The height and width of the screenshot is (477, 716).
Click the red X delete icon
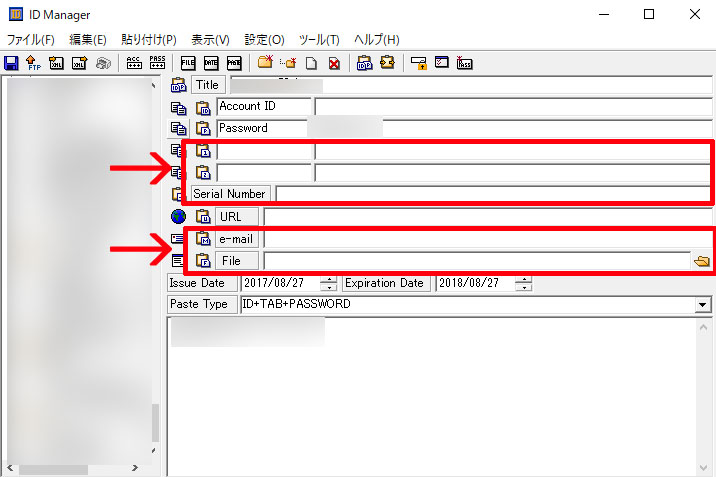[x=334, y=63]
